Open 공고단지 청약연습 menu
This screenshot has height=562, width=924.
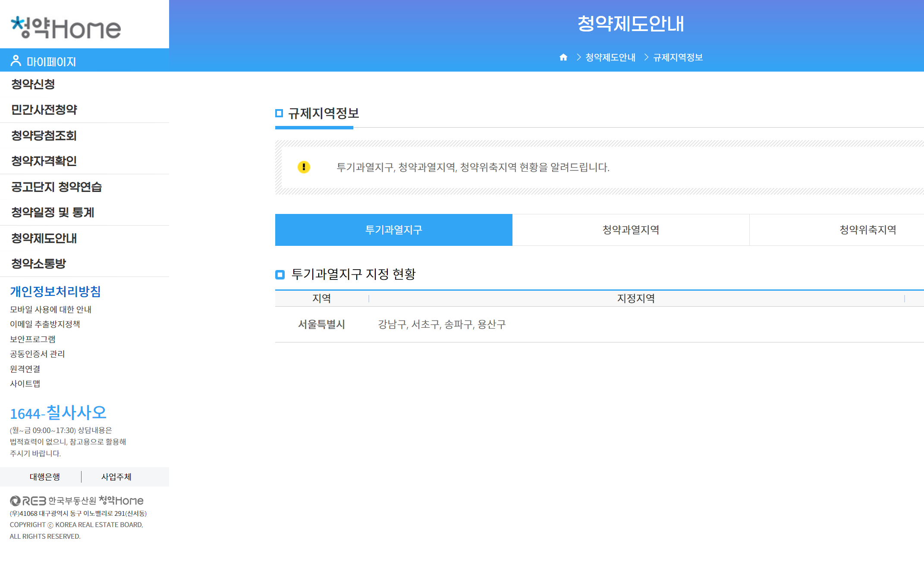tap(57, 187)
